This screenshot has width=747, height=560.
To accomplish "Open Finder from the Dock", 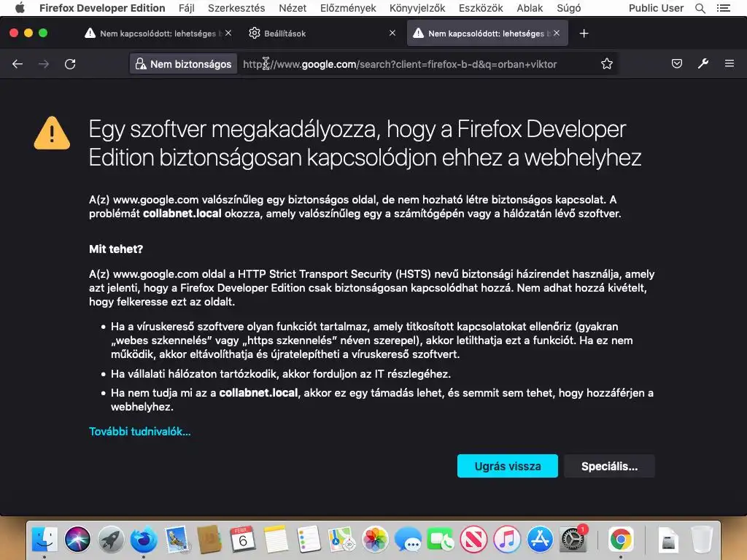I will pos(44,540).
